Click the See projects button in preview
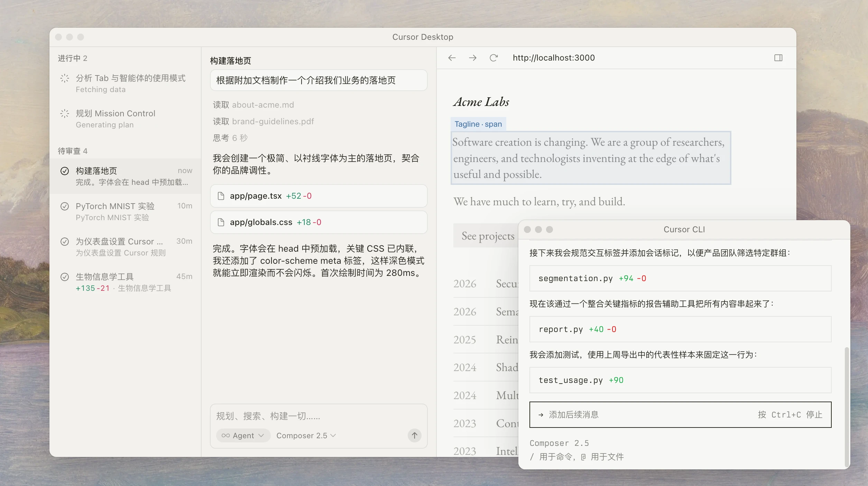868x486 pixels. [486, 236]
